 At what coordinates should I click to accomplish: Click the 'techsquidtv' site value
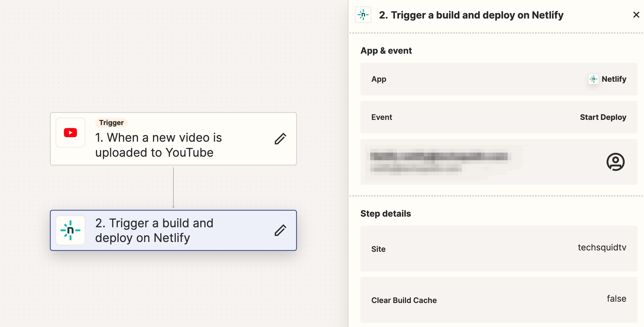click(x=602, y=247)
